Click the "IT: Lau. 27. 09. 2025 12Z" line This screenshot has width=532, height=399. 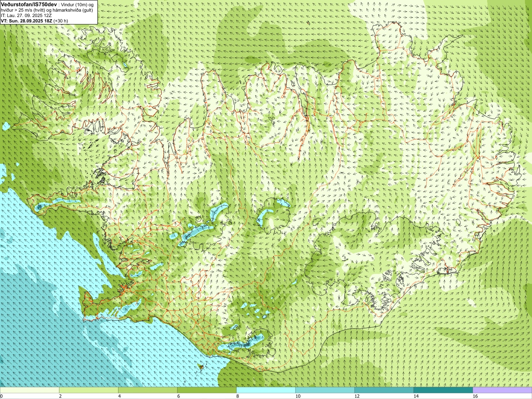click(x=26, y=15)
